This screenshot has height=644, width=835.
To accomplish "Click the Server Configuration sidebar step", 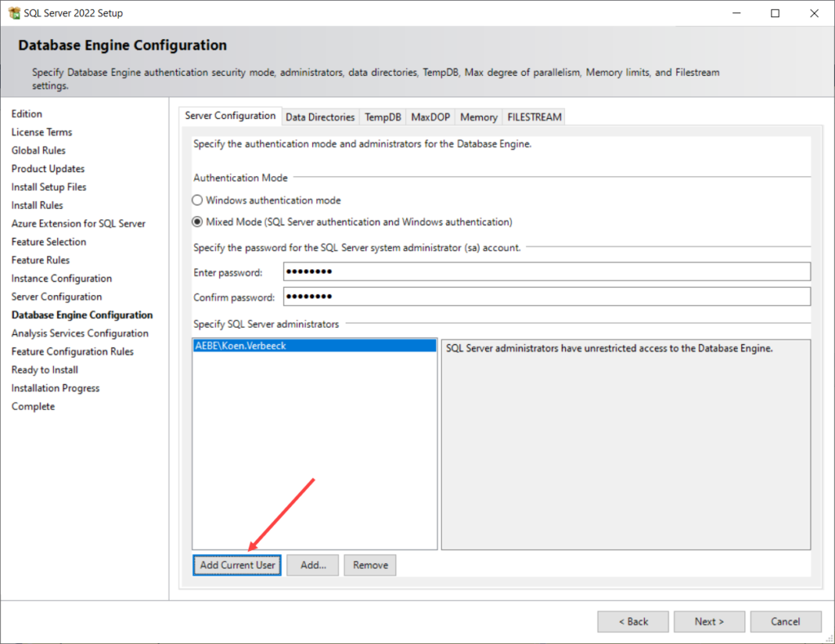I will tap(56, 297).
